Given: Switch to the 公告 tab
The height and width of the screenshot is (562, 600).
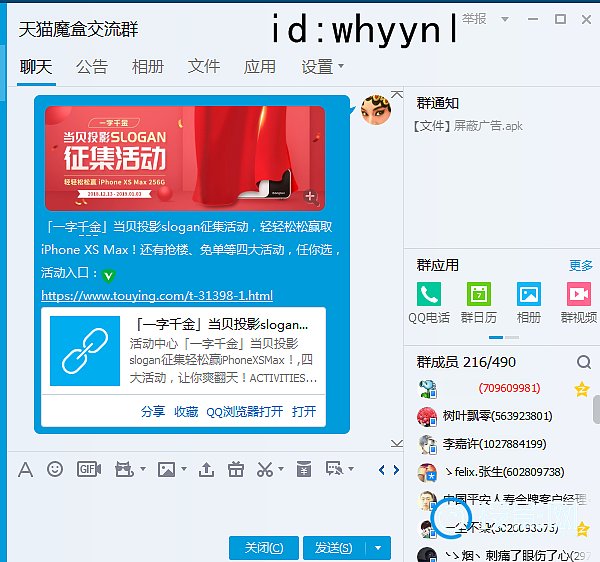Looking at the screenshot, I should 92,67.
